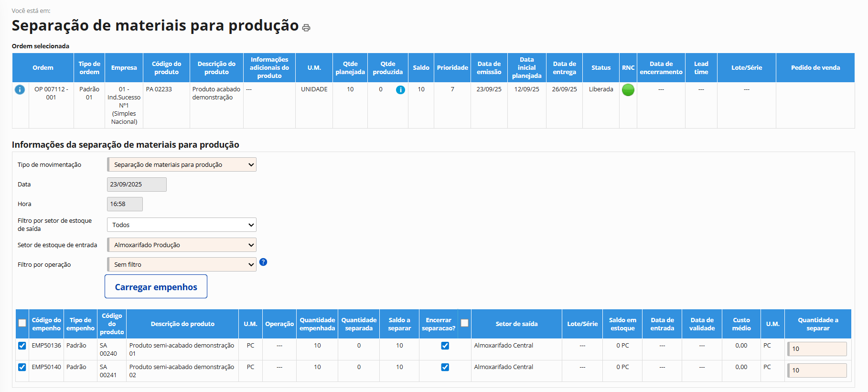The height and width of the screenshot is (392, 868).
Task: Click the Quantidade a separar field for EMP50140
Action: tap(817, 370)
